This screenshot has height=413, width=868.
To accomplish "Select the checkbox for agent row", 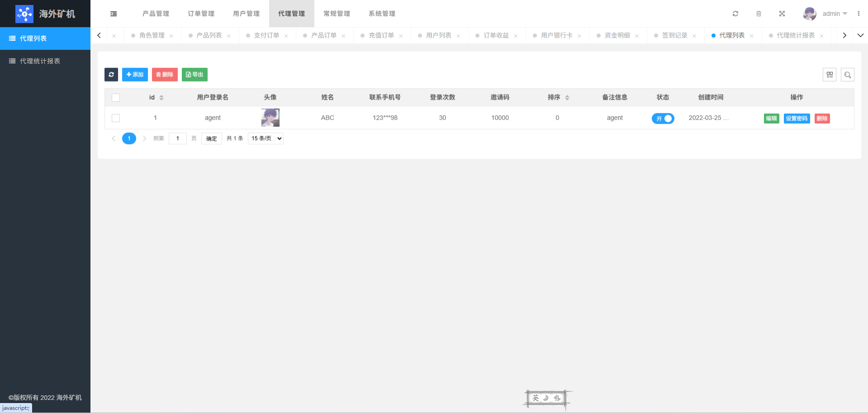I will [x=116, y=118].
